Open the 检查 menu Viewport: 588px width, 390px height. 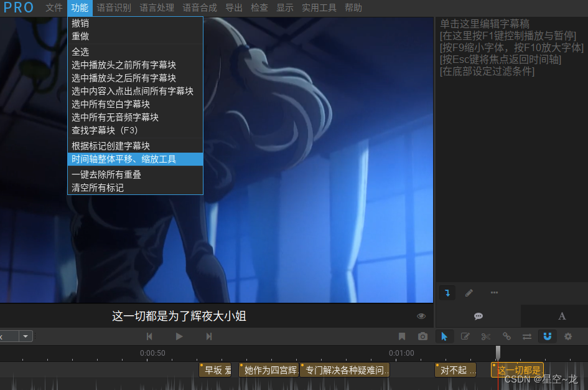click(259, 8)
